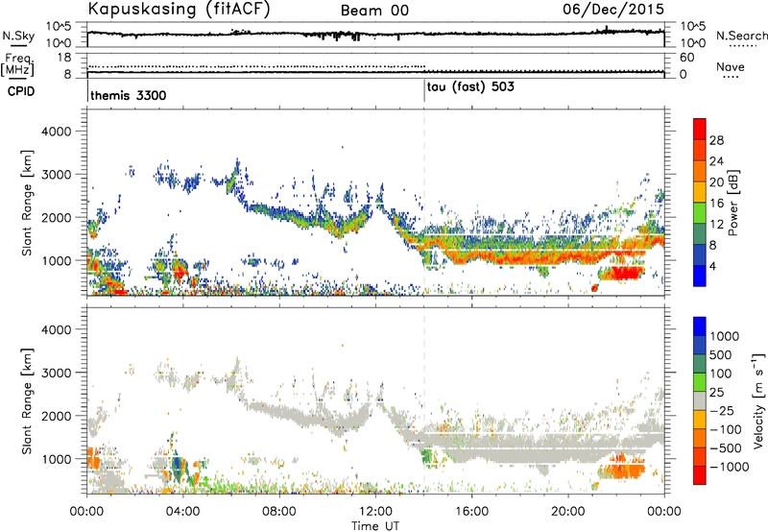Click the Power colorbar segment between 4 and 8
The width and height of the screenshot is (768, 532).
coord(700,255)
